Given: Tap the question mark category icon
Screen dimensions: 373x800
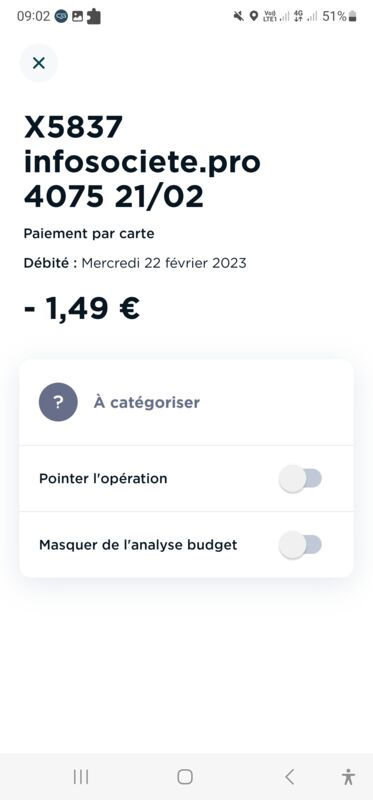Looking at the screenshot, I should tap(58, 402).
